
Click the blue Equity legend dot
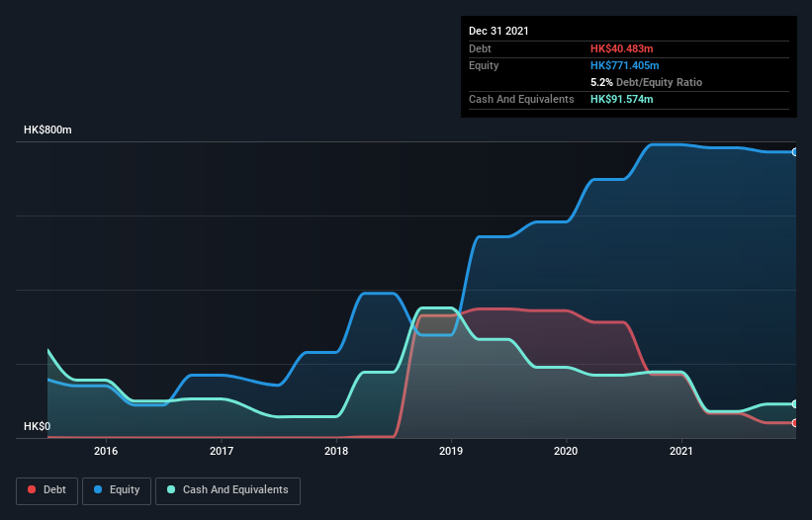pyautogui.click(x=98, y=489)
